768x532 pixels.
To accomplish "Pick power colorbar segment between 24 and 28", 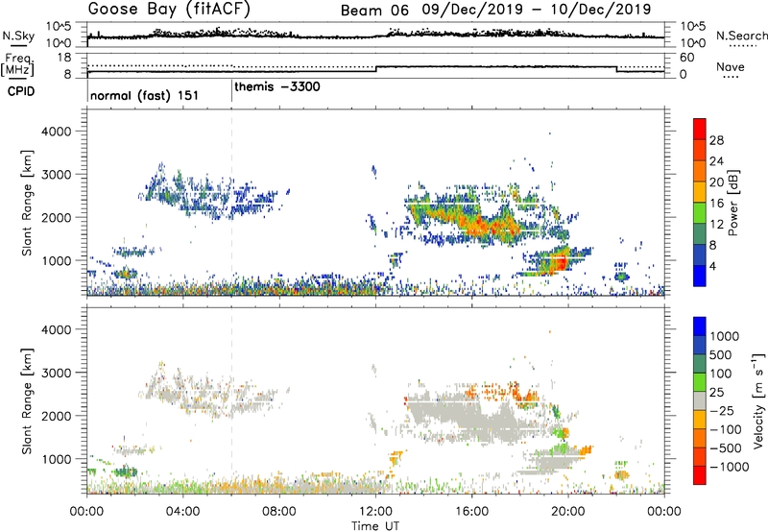I will click(700, 150).
